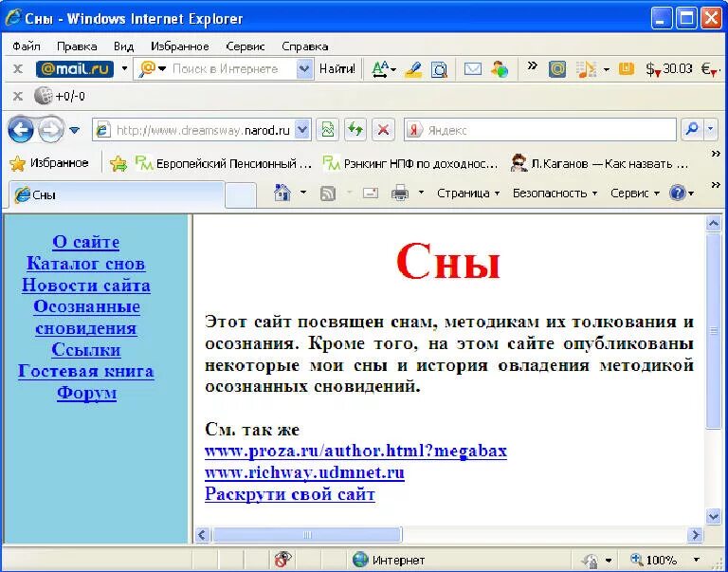Click the popup blocker status bar icon
The height and width of the screenshot is (572, 728).
point(282,560)
